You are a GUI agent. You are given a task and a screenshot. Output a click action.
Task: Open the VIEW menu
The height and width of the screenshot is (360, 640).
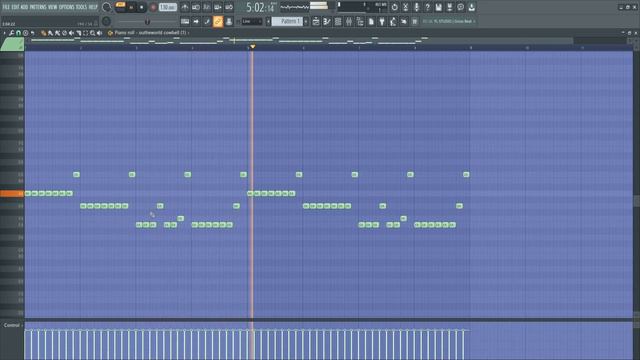pos(53,7)
